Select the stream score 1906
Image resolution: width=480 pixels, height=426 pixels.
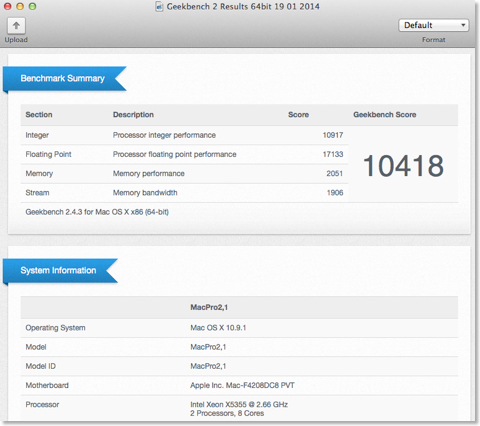tap(335, 193)
